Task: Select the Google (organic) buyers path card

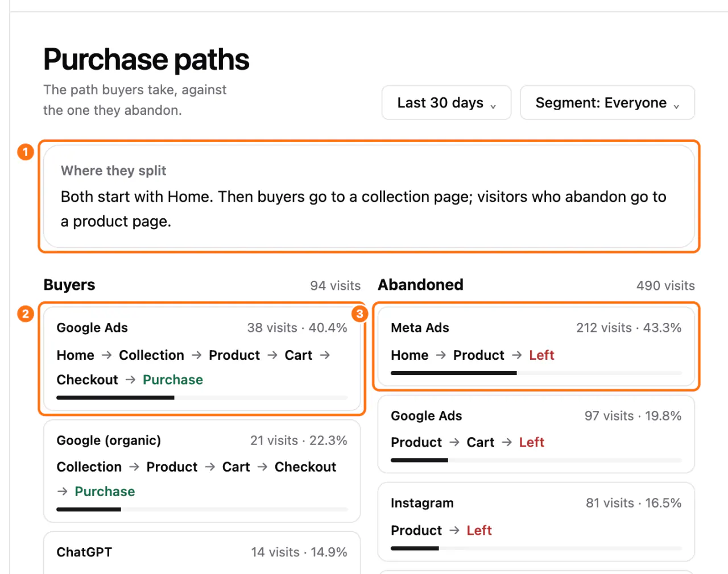Action: [202, 471]
